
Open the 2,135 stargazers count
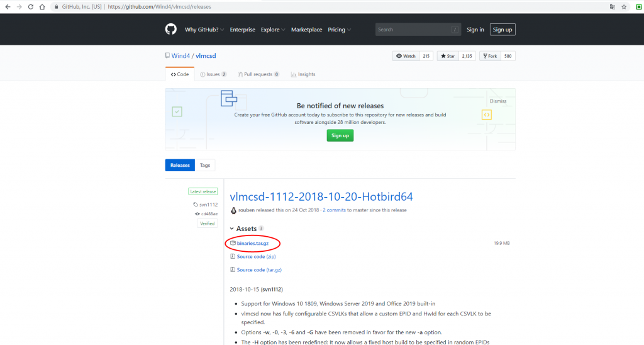467,56
